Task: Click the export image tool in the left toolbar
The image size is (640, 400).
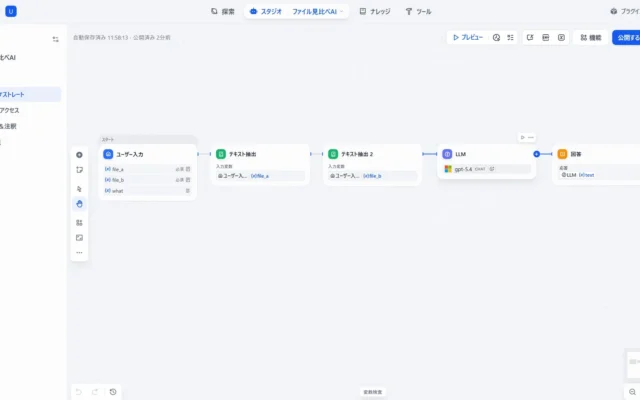Action: pyautogui.click(x=79, y=238)
